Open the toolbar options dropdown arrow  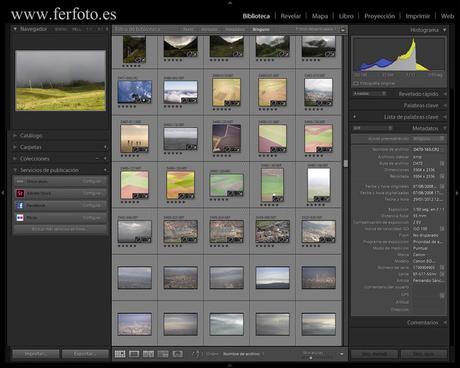click(341, 354)
